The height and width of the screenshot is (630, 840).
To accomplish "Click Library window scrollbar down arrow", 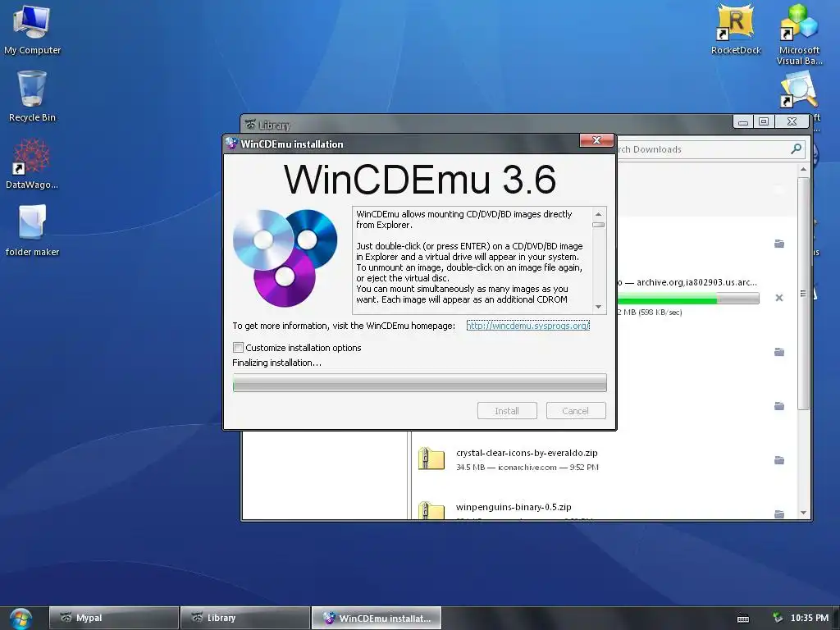I will [803, 513].
